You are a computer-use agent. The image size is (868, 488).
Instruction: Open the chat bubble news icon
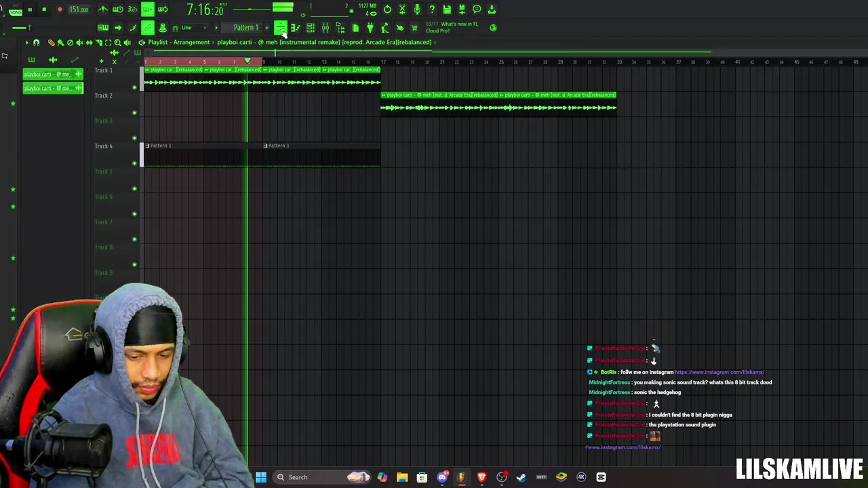pyautogui.click(x=477, y=9)
